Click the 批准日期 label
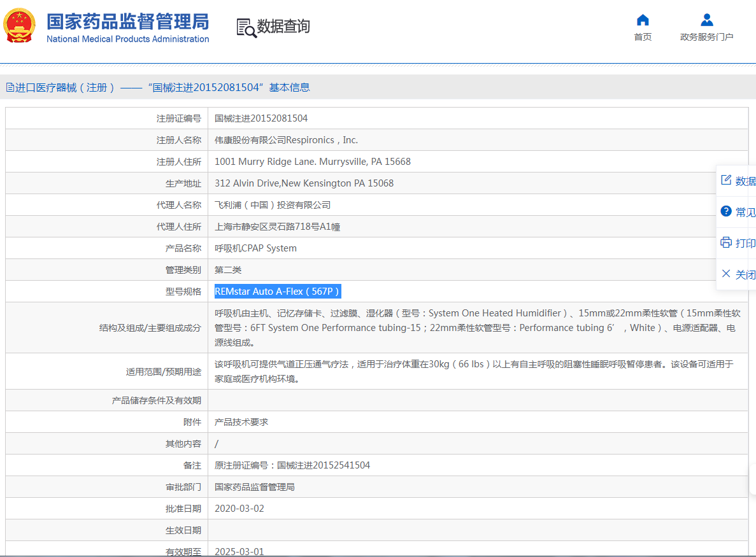 183,509
